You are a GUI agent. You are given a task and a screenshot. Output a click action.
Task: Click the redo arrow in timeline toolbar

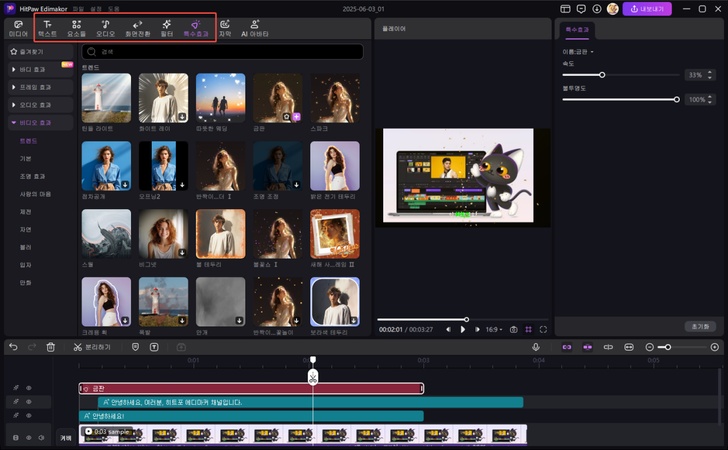32,347
